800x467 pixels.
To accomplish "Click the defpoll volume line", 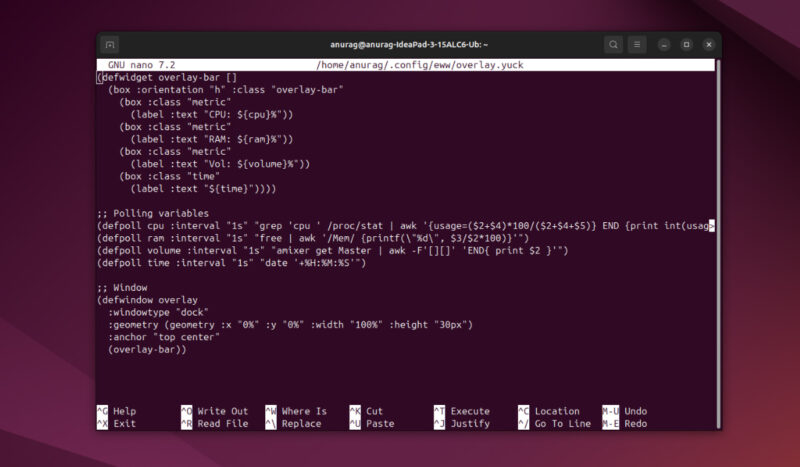I will point(333,251).
